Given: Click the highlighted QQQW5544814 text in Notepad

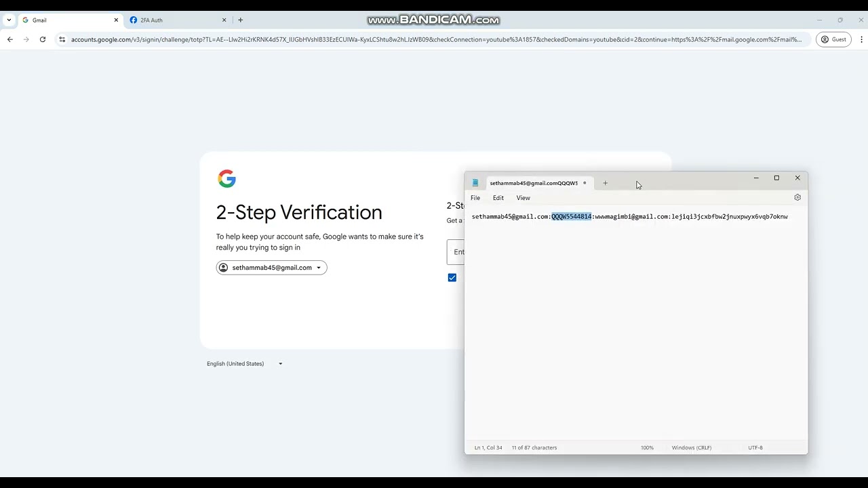Looking at the screenshot, I should pos(572,217).
